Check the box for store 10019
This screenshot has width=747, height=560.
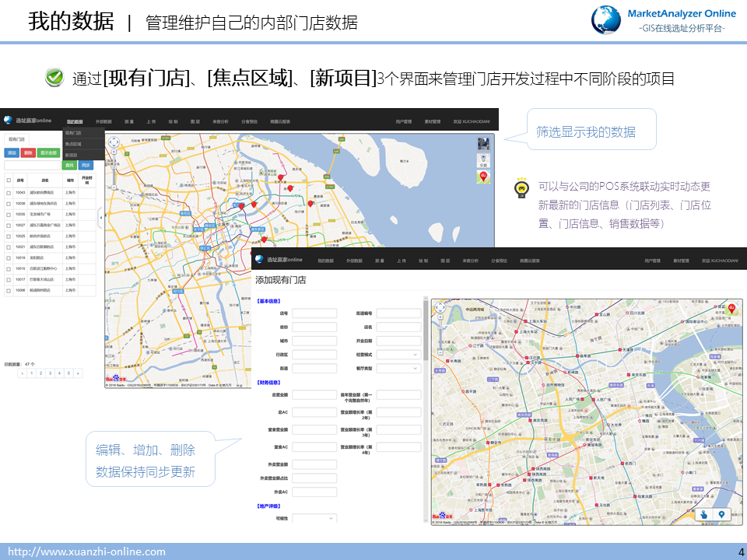9,258
